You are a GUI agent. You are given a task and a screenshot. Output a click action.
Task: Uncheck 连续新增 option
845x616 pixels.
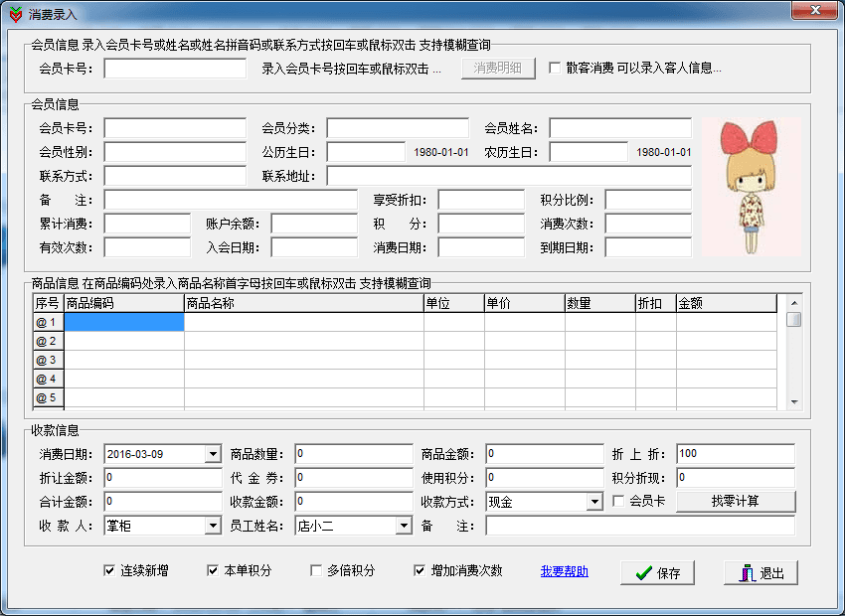tap(109, 570)
